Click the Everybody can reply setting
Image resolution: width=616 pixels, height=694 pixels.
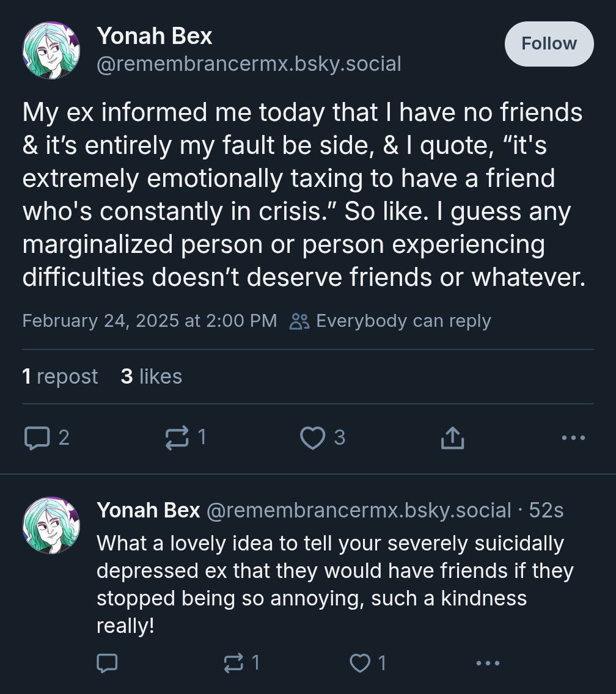click(391, 321)
